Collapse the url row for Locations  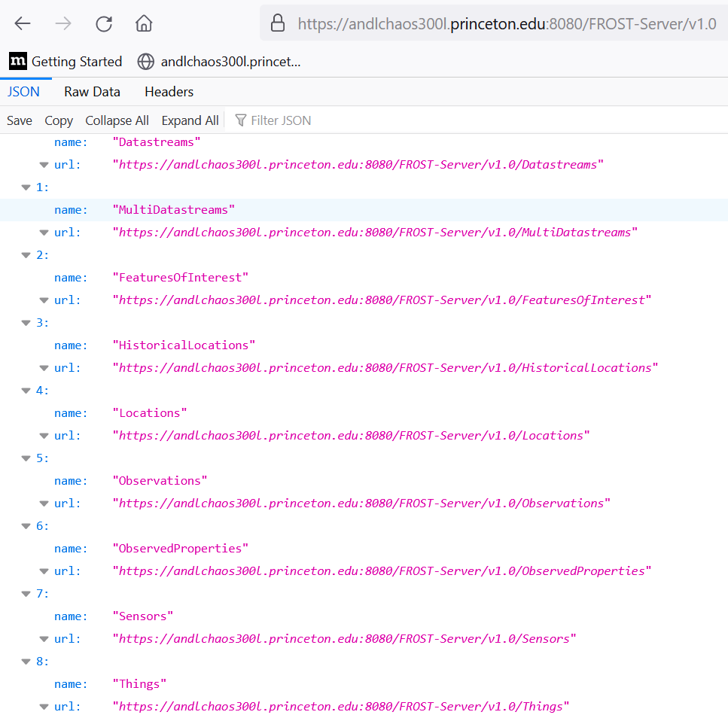pyautogui.click(x=44, y=436)
